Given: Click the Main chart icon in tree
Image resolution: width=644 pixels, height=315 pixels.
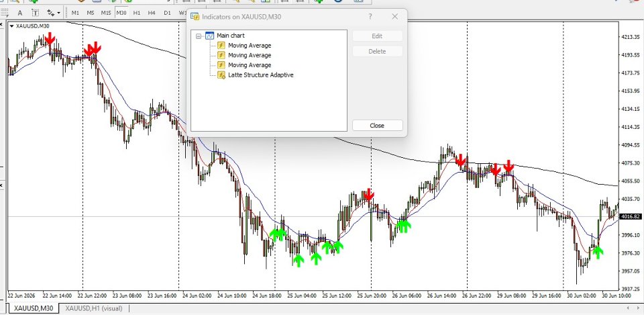Looking at the screenshot, I should pos(209,36).
